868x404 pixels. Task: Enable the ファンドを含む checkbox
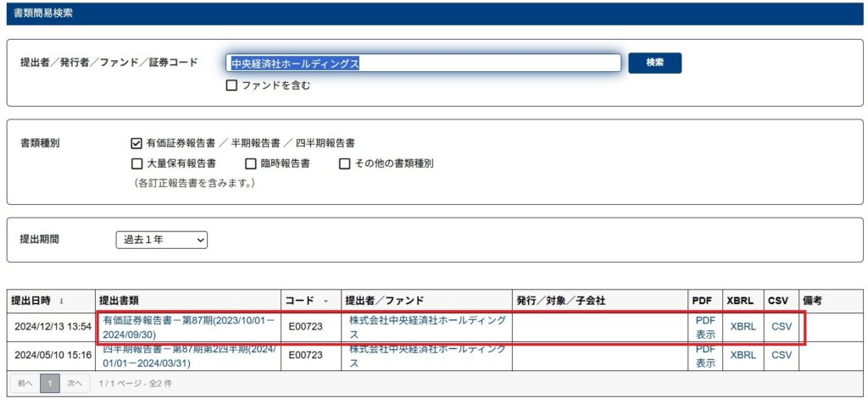point(231,86)
